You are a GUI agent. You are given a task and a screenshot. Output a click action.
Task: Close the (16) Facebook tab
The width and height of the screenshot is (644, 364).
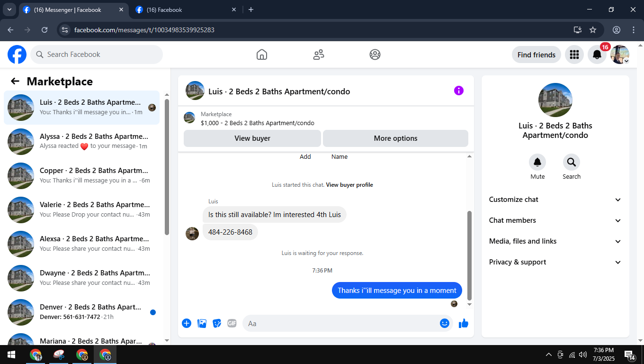click(x=233, y=9)
